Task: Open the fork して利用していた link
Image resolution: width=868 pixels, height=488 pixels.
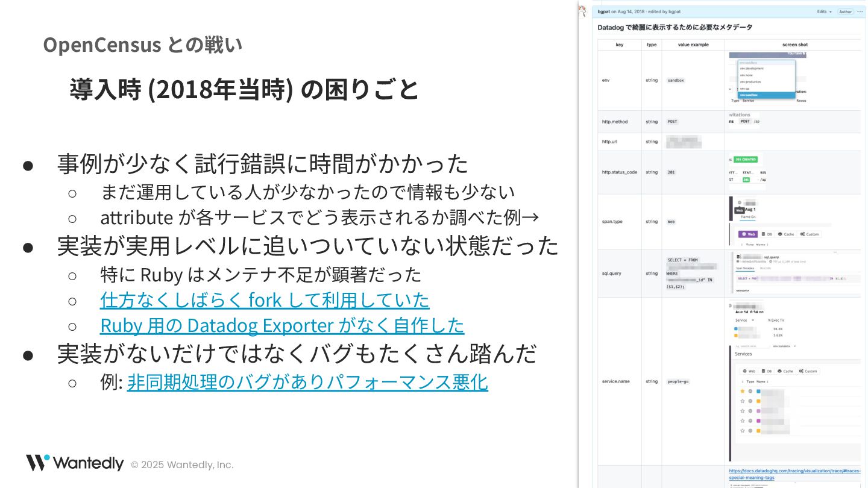Action: point(265,299)
